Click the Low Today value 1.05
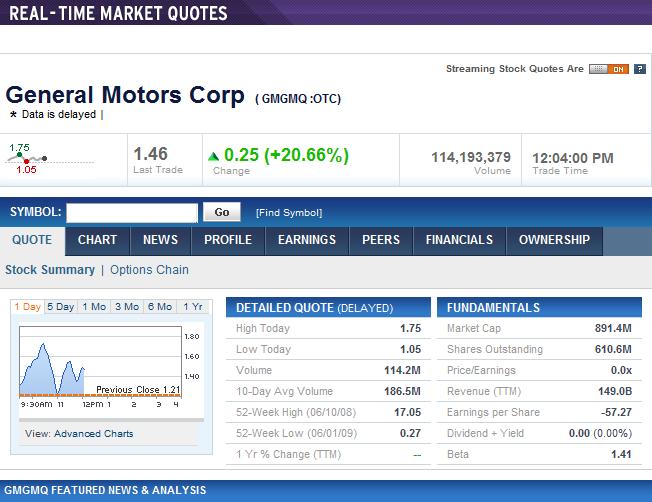Image resolution: width=652 pixels, height=502 pixels. click(x=410, y=349)
